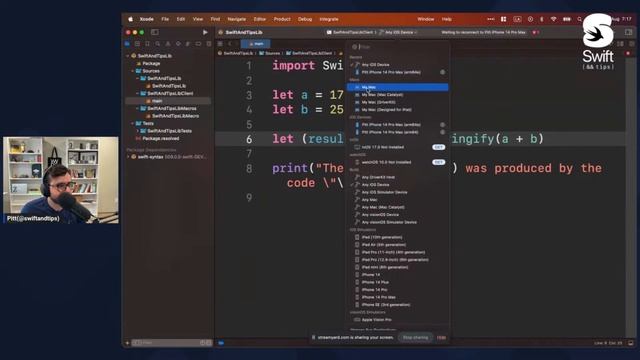
Task: Click the add button at navigator bottom
Action: coord(128,343)
